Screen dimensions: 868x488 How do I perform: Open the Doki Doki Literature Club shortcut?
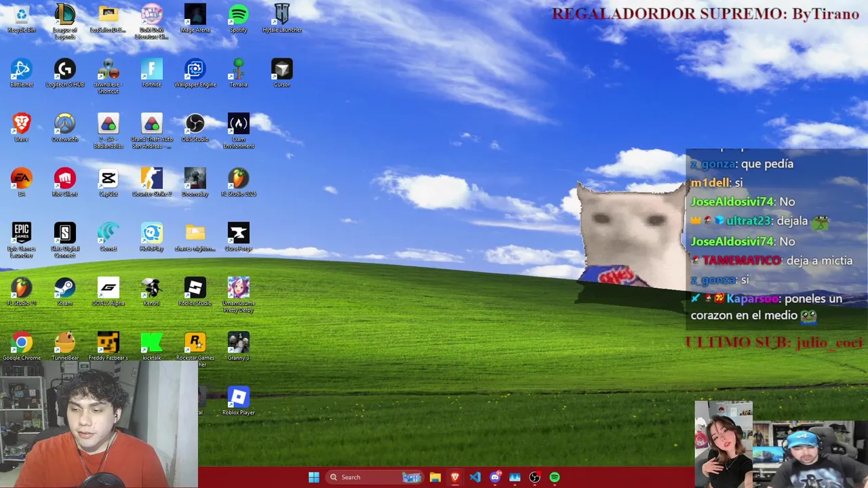click(x=152, y=21)
